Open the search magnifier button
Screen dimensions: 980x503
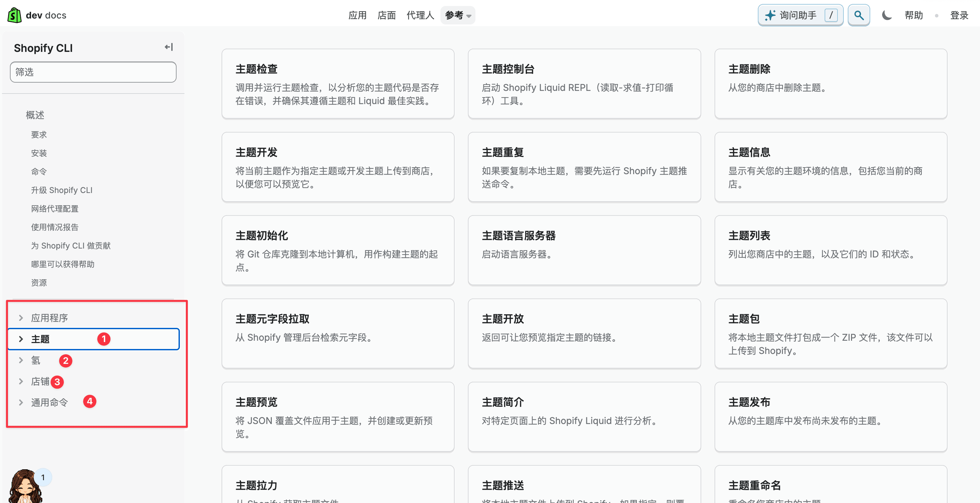(858, 15)
